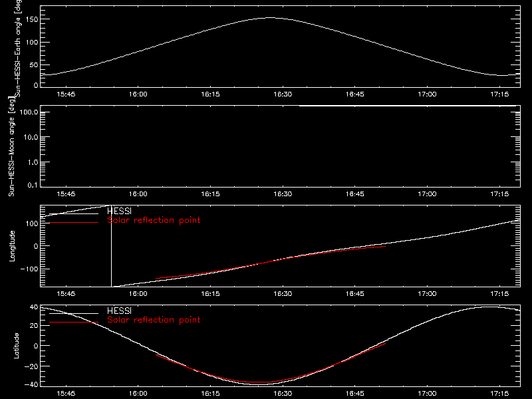The width and height of the screenshot is (532, 399).
Task: Click the 0 tick on the Latitude axis
Action: coord(36,346)
